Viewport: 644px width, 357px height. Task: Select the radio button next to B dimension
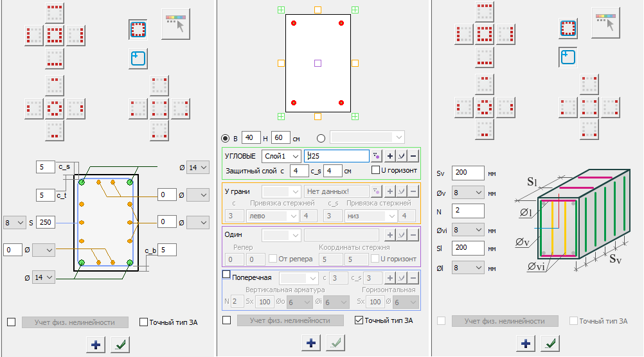225,138
